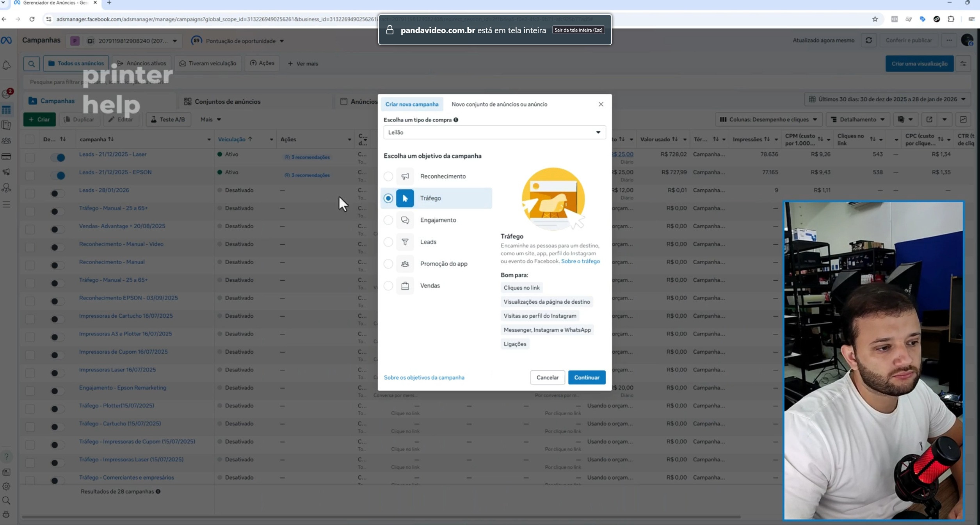Switch to Novo conjunto de anúncios tab
The width and height of the screenshot is (980, 525).
click(499, 104)
